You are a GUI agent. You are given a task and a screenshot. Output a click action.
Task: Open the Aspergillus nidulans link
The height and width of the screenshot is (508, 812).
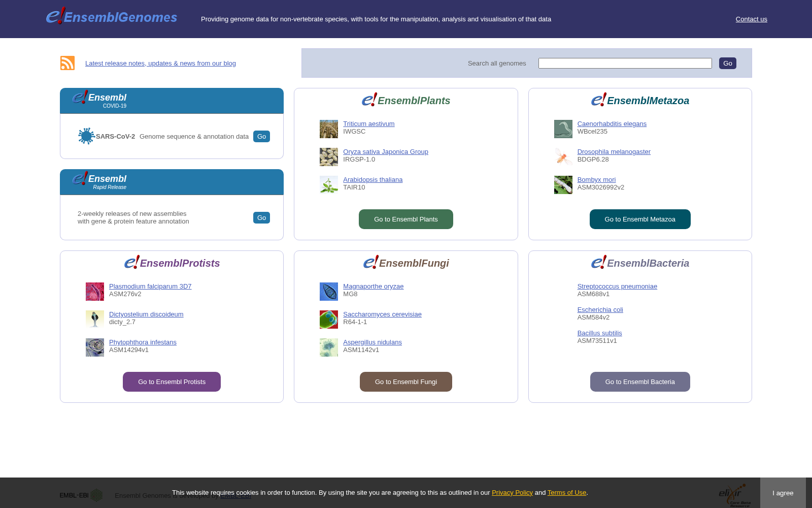click(373, 342)
